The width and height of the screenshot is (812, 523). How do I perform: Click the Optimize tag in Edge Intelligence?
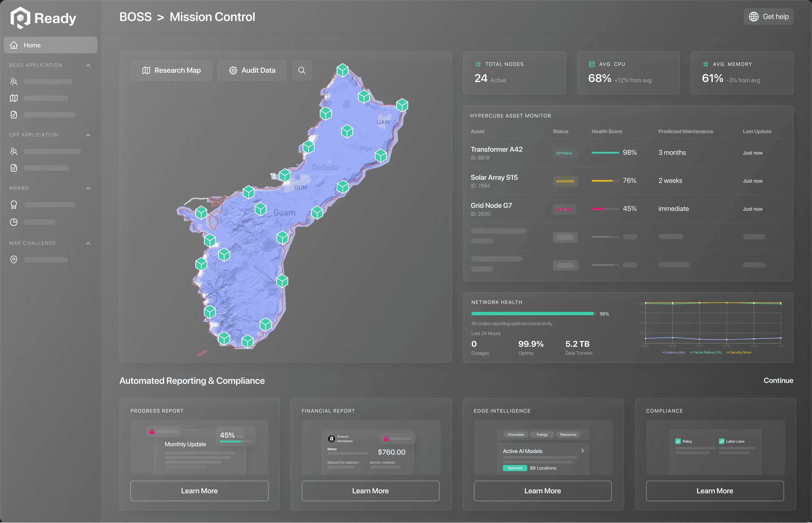coord(515,468)
